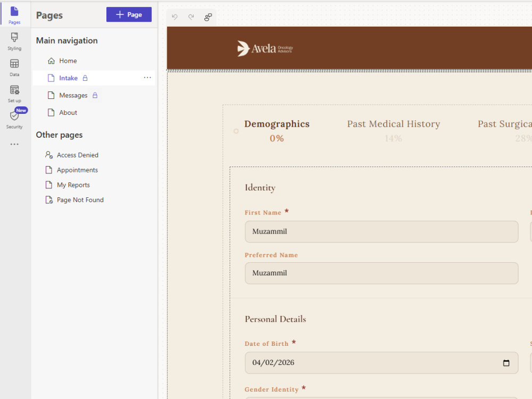The height and width of the screenshot is (399, 532).
Task: Click the About page document icon
Action: pos(51,113)
